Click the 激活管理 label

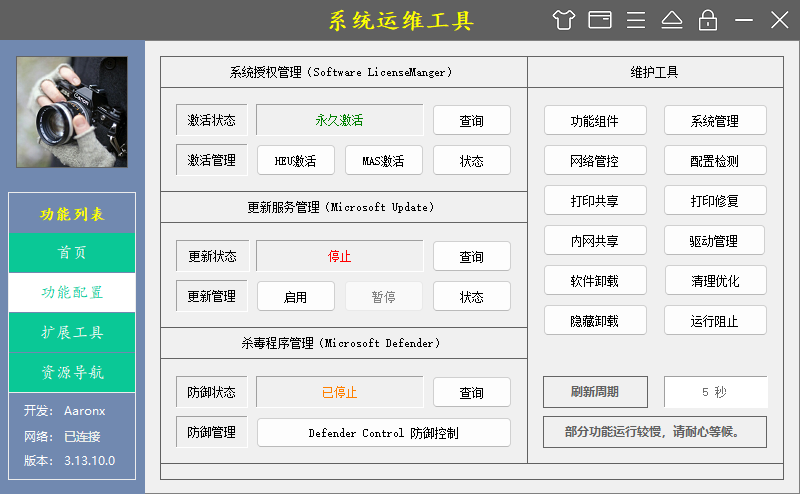coord(212,160)
